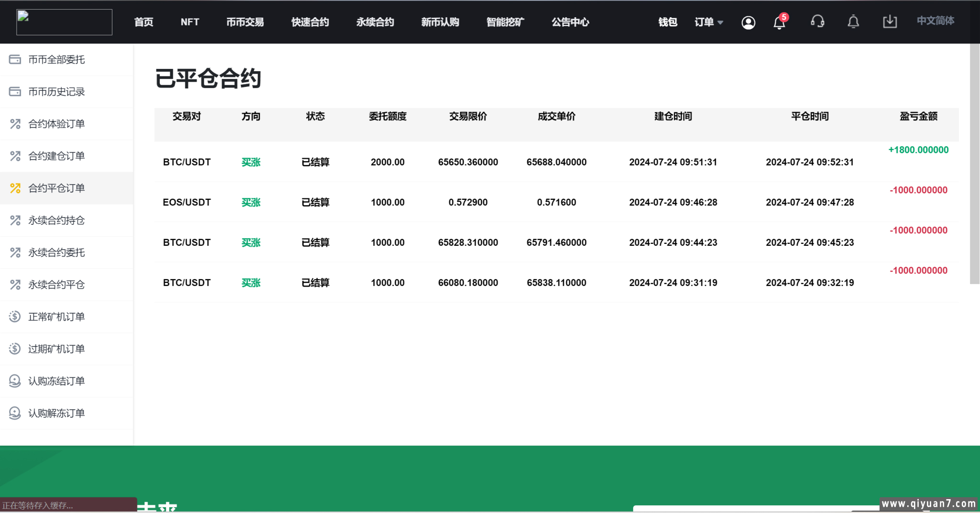
Task: Open the 中文简体 language selector
Action: pyautogui.click(x=934, y=21)
